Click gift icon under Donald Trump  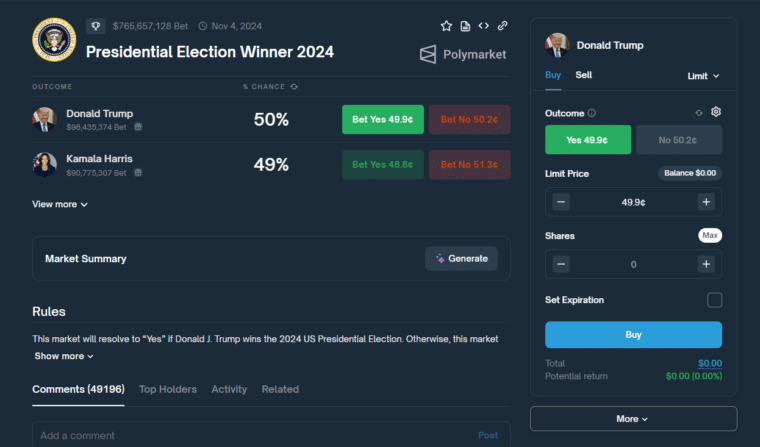(x=138, y=127)
